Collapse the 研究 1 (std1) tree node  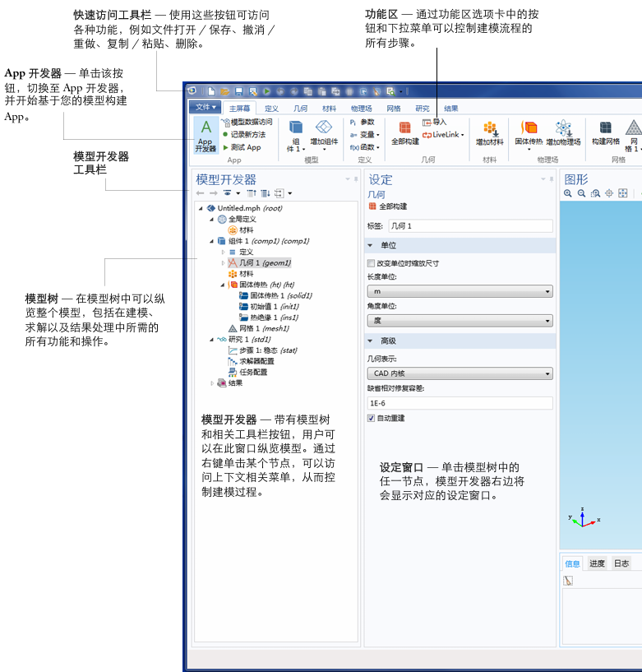[211, 340]
